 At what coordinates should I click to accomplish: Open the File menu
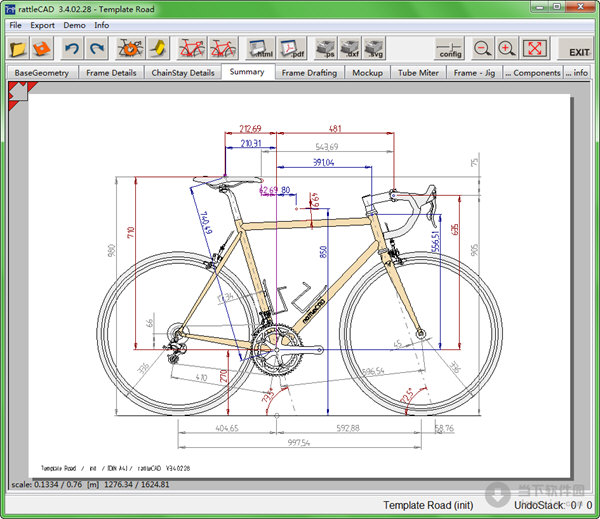(16, 25)
